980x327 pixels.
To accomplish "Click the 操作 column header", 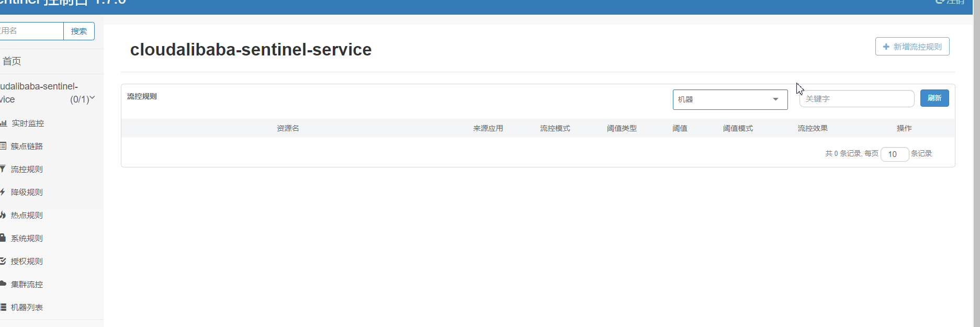I will point(904,128).
